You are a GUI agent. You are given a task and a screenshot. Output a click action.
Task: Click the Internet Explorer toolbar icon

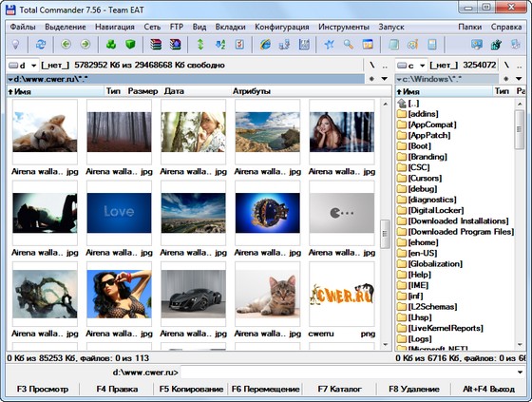[x=265, y=45]
